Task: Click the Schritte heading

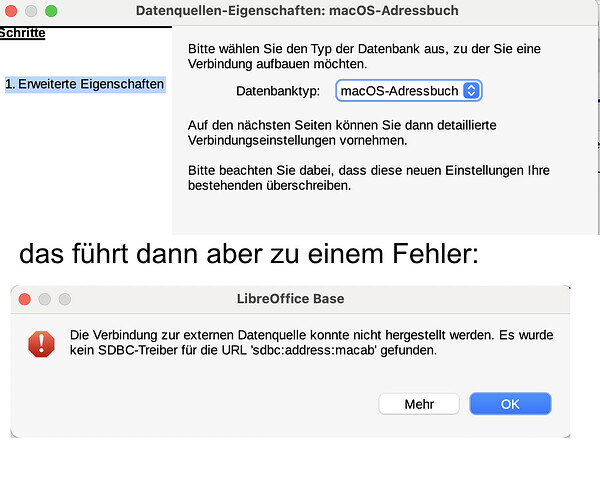Action: [22, 33]
